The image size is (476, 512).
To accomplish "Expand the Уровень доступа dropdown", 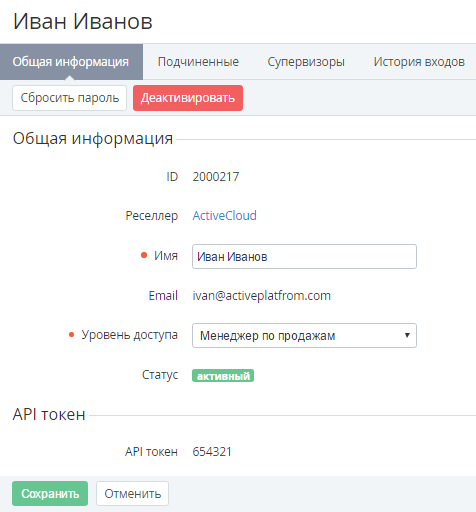I will [304, 335].
